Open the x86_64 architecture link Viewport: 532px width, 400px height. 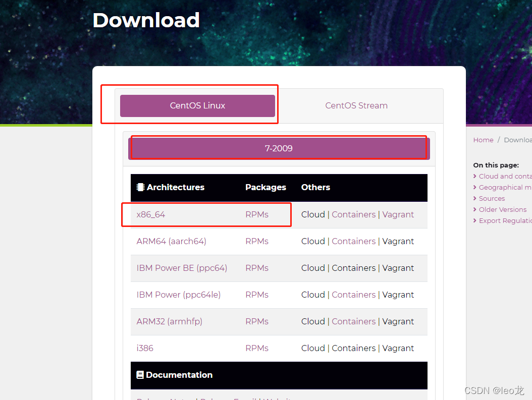pos(150,214)
